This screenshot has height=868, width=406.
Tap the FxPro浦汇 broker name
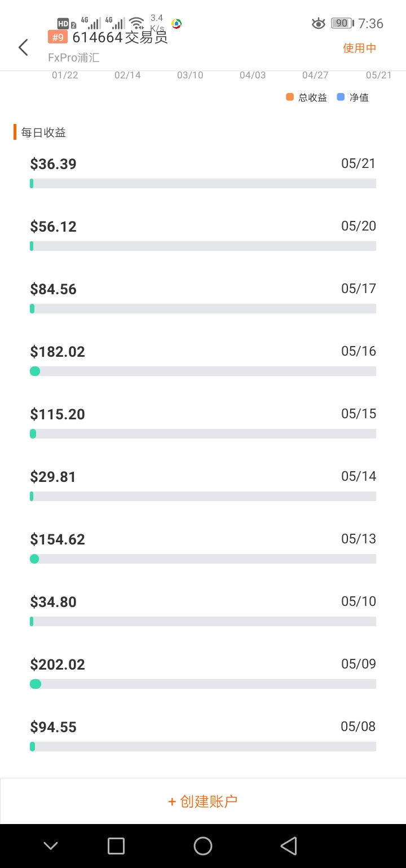point(74,57)
